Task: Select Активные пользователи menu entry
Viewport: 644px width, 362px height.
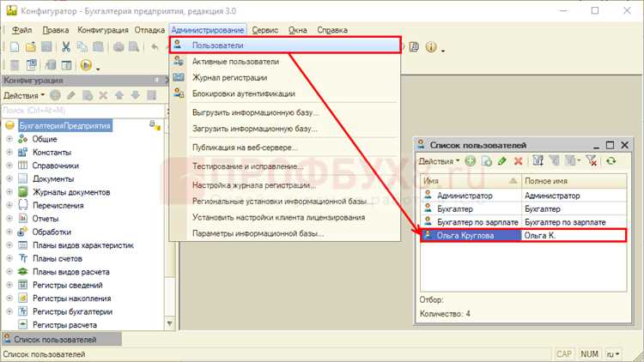Action: pyautogui.click(x=235, y=62)
